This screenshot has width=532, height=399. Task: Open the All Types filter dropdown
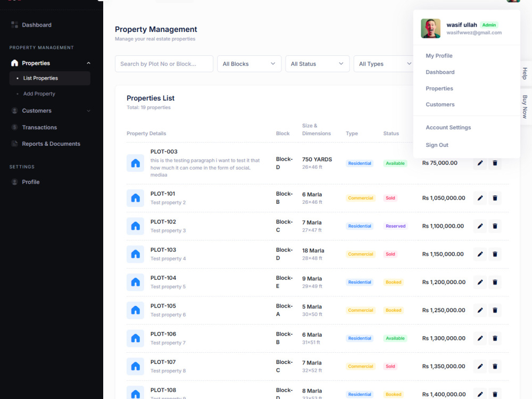(x=384, y=64)
